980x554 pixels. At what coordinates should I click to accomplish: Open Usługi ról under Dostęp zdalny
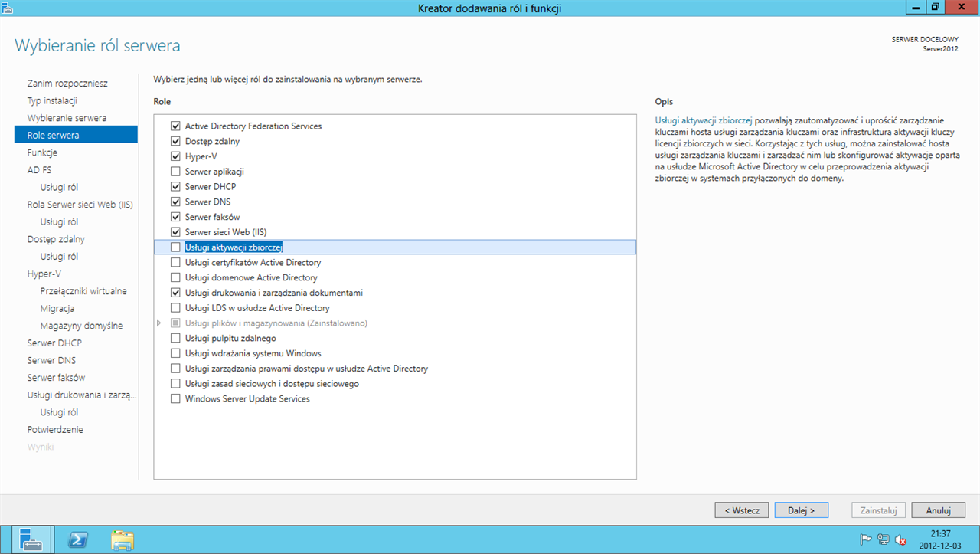click(x=59, y=257)
